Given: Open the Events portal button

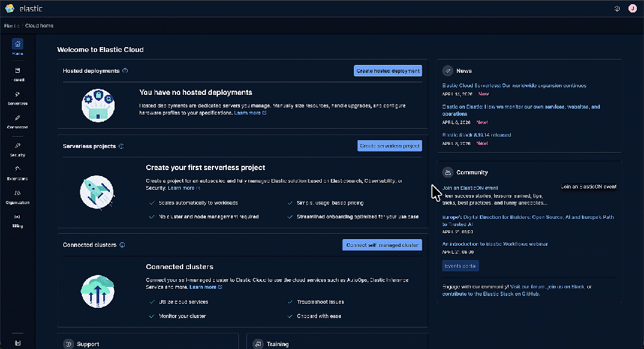Looking at the screenshot, I should click(x=460, y=266).
